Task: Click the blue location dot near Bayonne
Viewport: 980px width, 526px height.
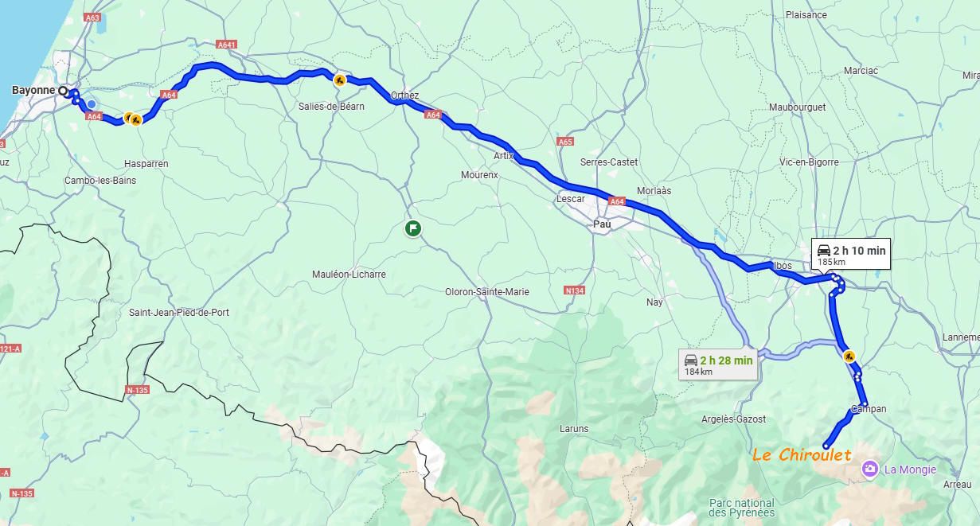Action: (92, 104)
